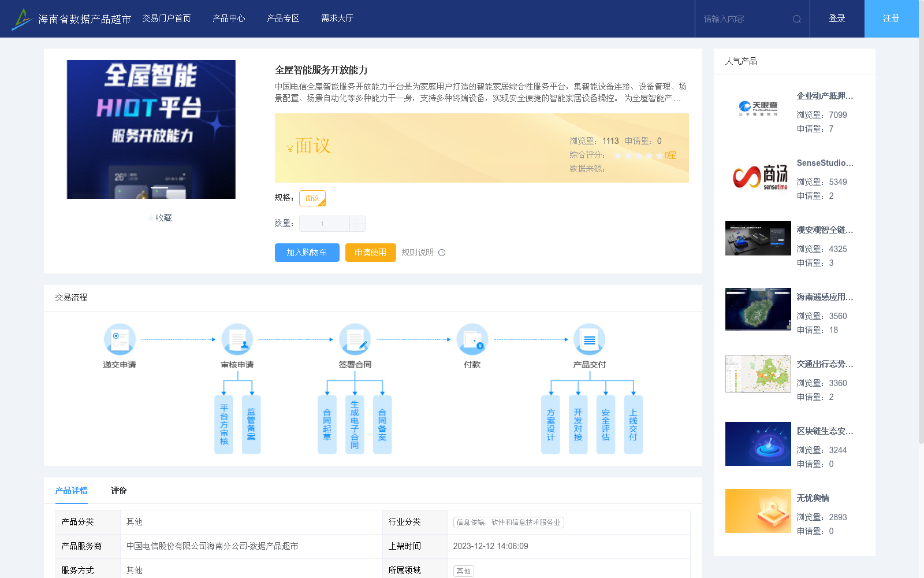Click the 全屋智能 HIOT平台 product image
The width and height of the screenshot is (924, 578).
(x=151, y=129)
